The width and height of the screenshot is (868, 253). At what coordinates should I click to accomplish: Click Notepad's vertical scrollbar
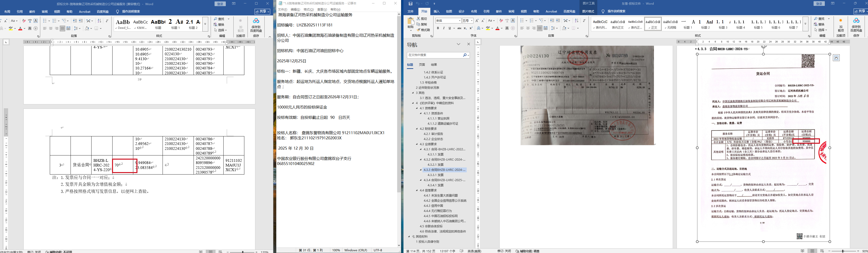(399, 130)
